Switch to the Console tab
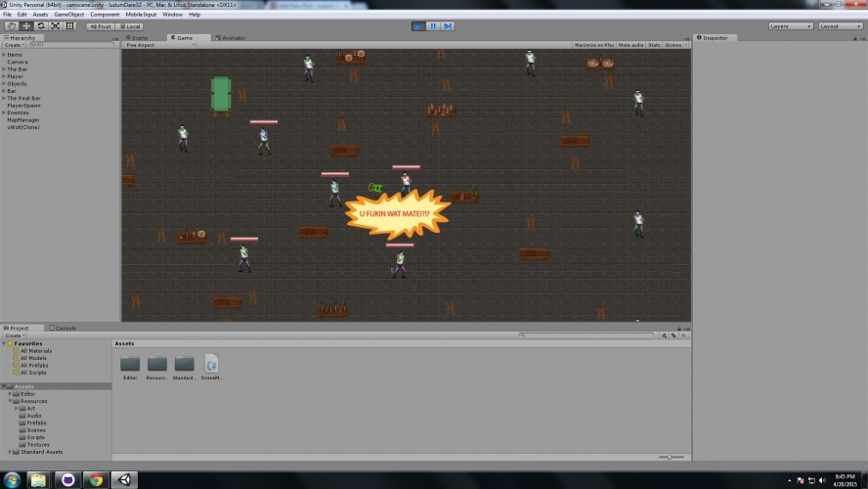Image resolution: width=868 pixels, height=489 pixels. click(x=63, y=328)
